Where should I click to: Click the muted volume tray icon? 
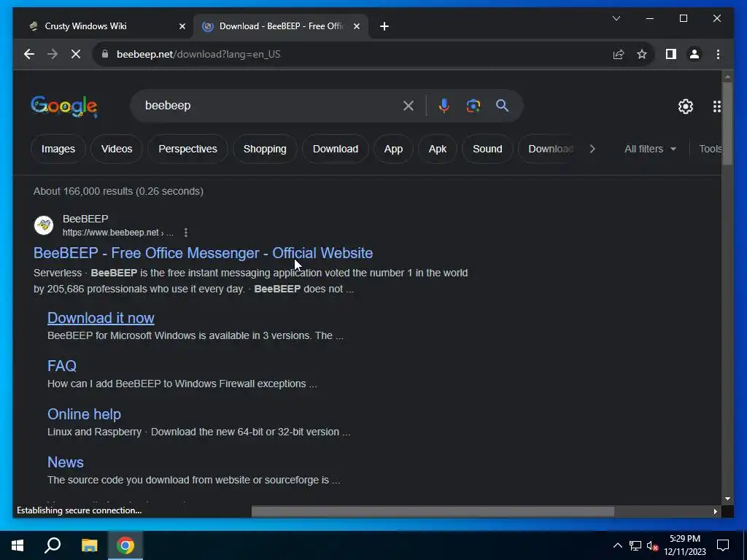point(653,545)
